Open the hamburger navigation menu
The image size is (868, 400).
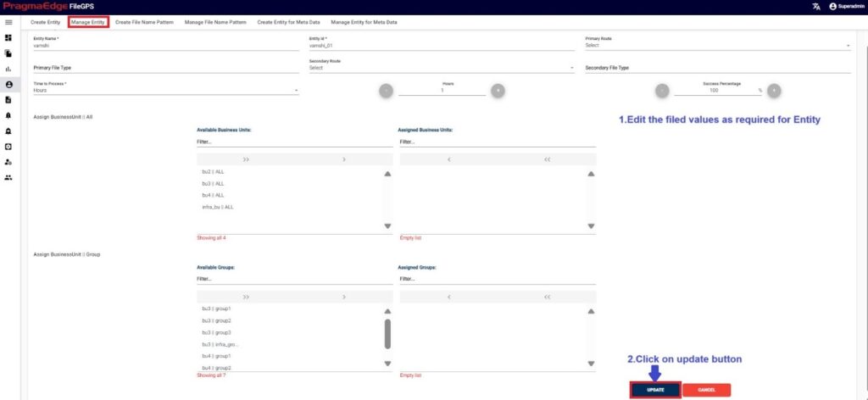point(8,22)
